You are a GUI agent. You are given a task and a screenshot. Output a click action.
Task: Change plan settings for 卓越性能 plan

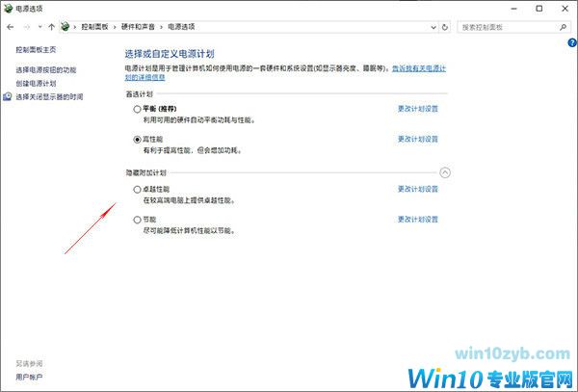(418, 189)
